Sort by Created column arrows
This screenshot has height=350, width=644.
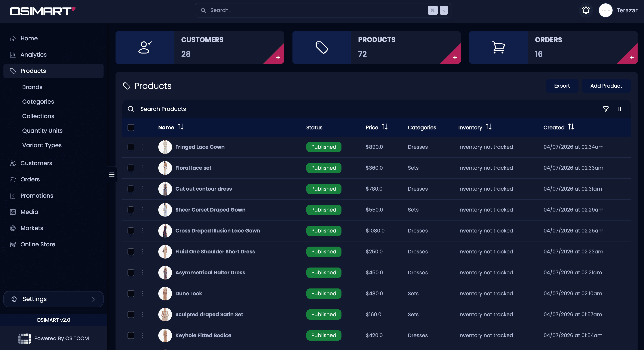(x=571, y=127)
